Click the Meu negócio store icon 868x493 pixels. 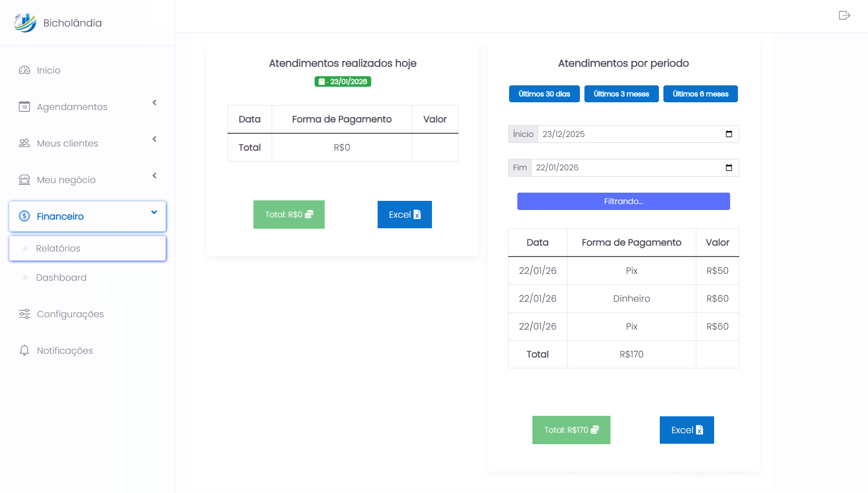click(24, 180)
